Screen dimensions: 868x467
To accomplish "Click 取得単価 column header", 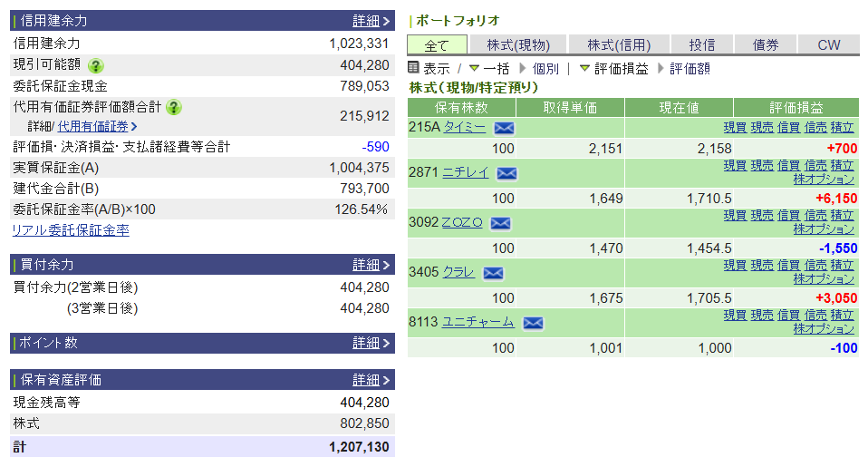I will tap(570, 108).
